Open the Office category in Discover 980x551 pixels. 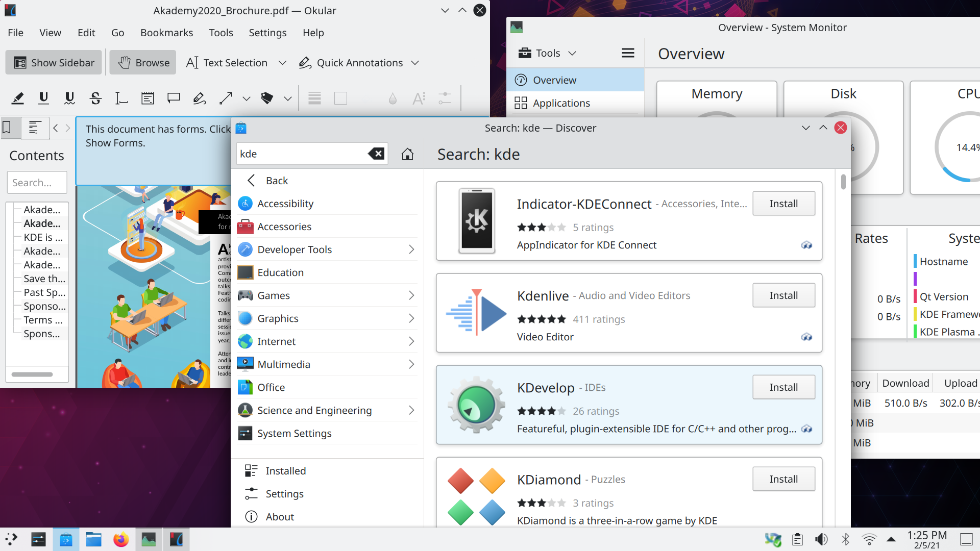327,387
